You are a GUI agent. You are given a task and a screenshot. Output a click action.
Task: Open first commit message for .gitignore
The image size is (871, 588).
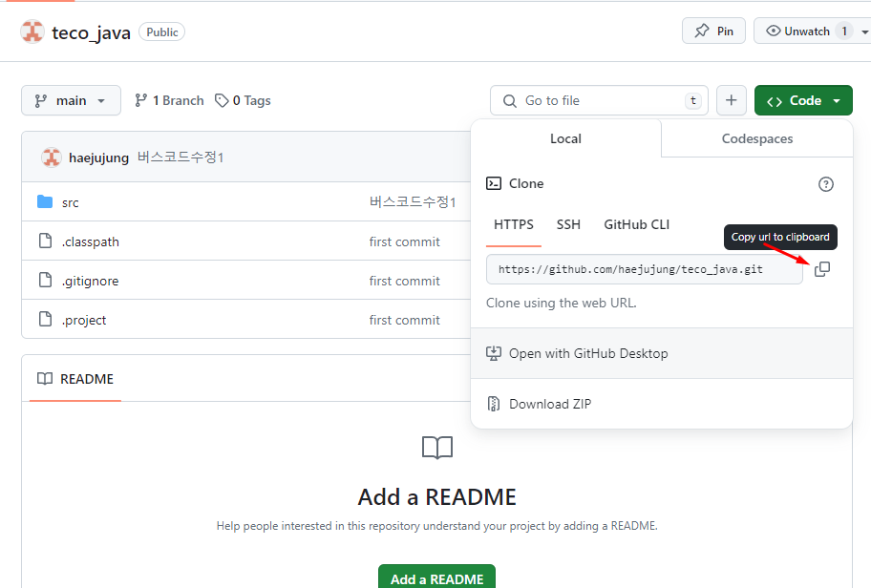tap(404, 281)
